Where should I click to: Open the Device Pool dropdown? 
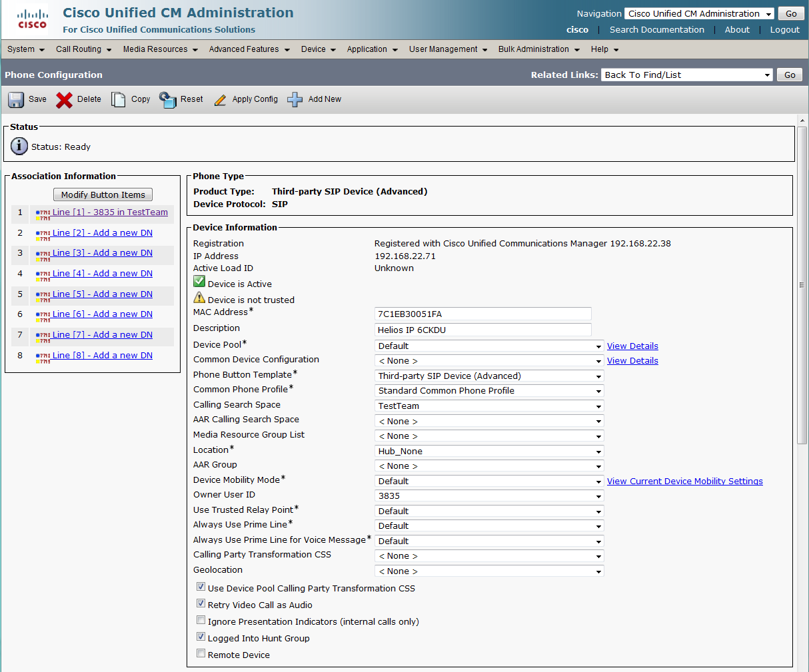tap(489, 346)
